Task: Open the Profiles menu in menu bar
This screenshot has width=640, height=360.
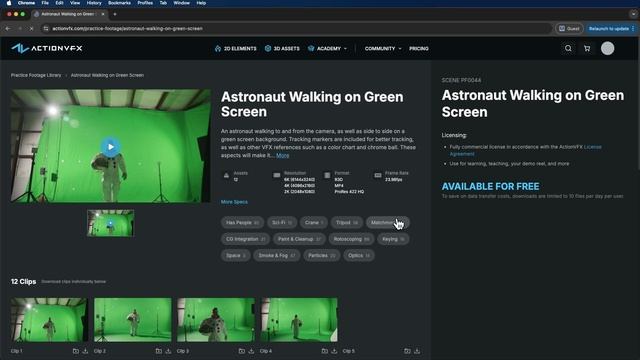Action: [x=145, y=3]
